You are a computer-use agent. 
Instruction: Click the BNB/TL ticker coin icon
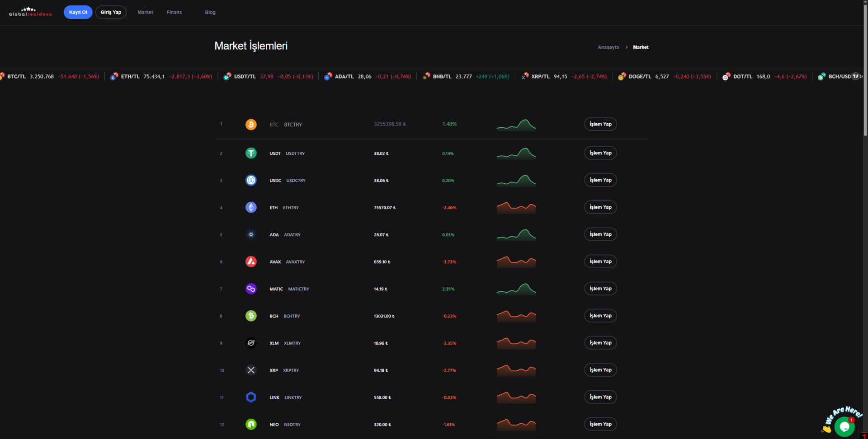426,76
